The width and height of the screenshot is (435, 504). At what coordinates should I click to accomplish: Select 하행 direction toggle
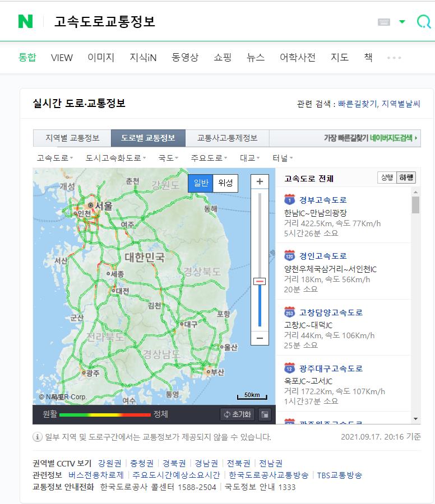point(406,178)
